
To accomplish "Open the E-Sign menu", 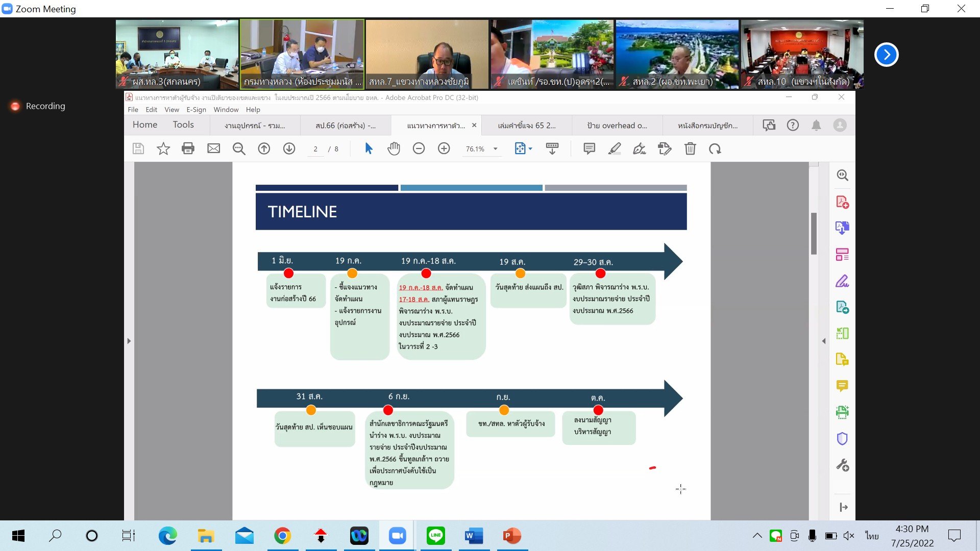I will 196,110.
